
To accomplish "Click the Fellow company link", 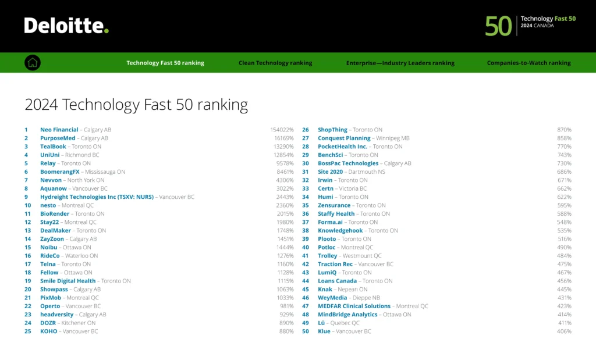I will [49, 272].
